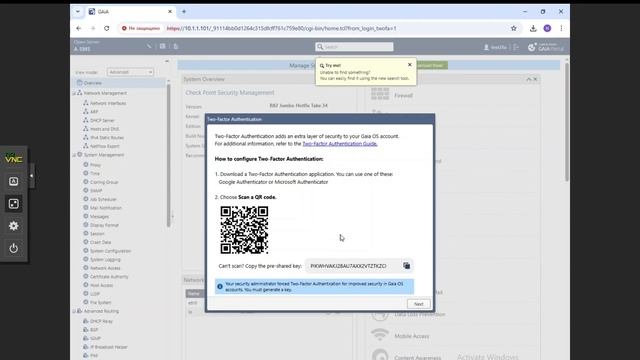Open IPv4 Static Routes
The height and width of the screenshot is (360, 640).
107,138
